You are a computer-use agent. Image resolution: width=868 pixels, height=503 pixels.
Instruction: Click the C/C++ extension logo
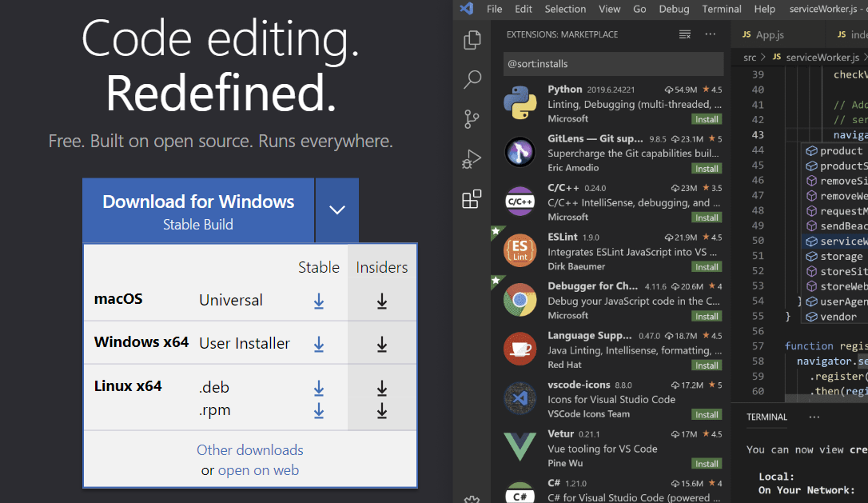pyautogui.click(x=520, y=201)
